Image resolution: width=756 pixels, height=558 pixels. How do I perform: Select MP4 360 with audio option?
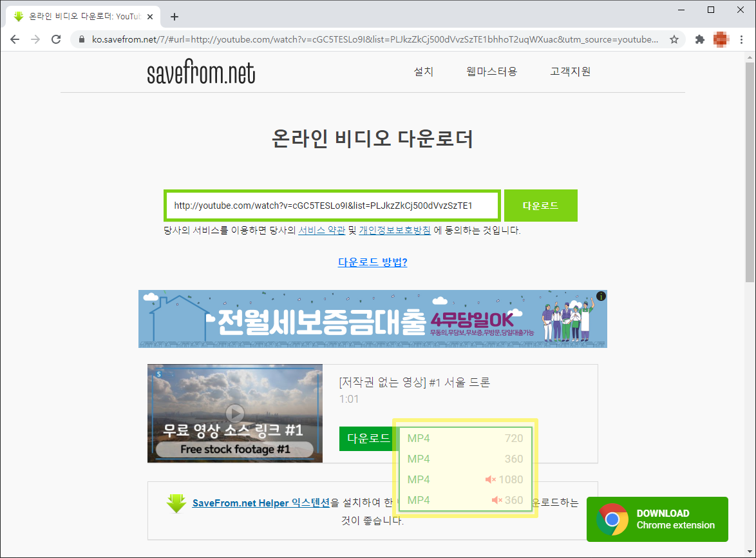[x=465, y=459]
